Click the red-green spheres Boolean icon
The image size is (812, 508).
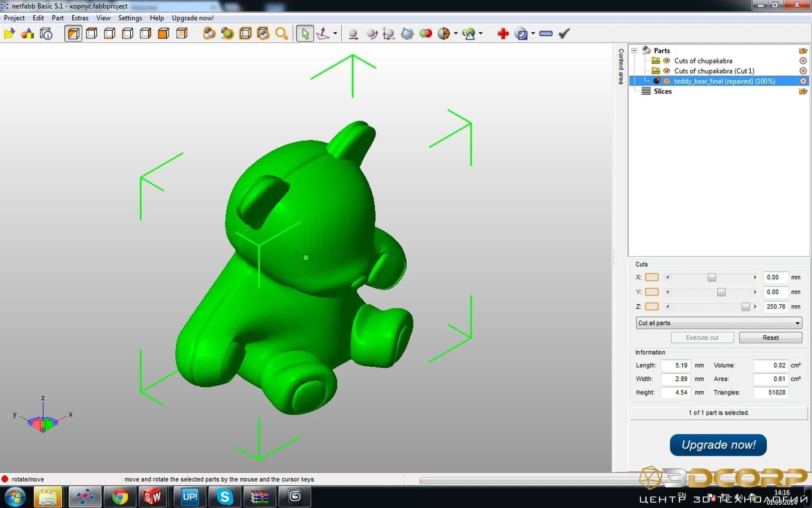[425, 33]
